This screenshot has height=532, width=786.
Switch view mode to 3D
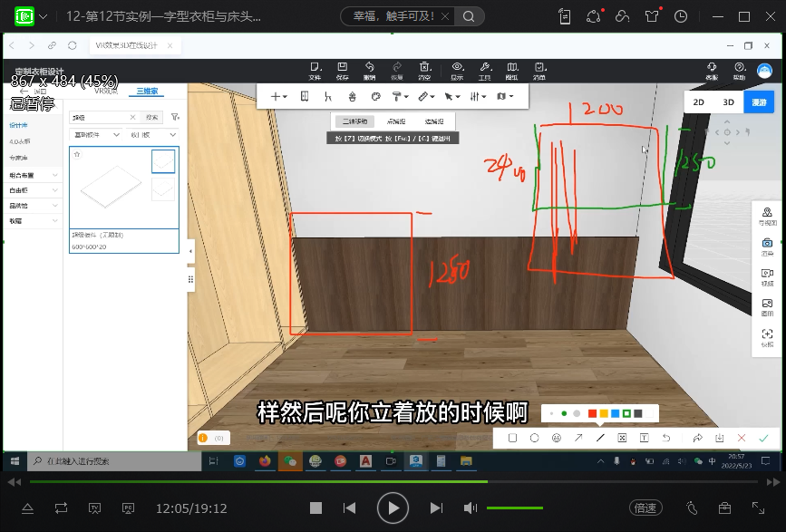click(728, 102)
